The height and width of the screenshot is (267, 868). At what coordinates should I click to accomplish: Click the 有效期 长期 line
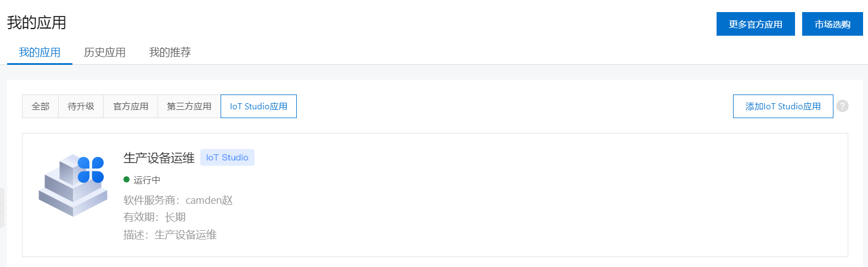point(155,217)
